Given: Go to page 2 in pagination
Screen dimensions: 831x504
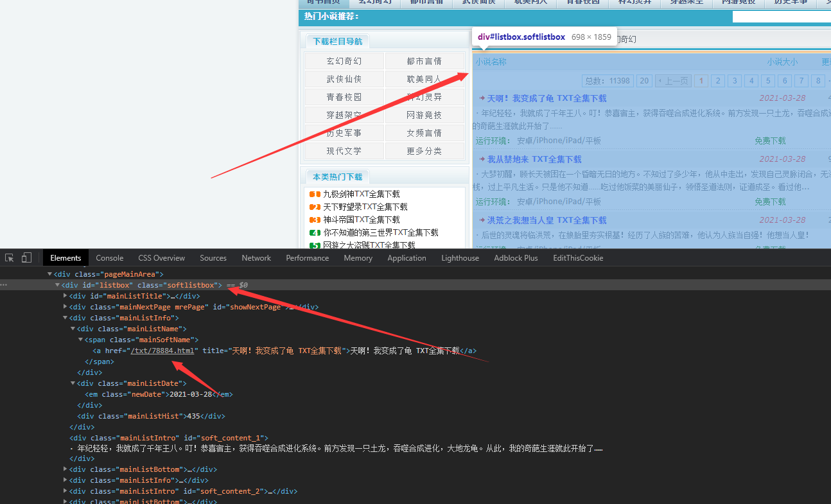Looking at the screenshot, I should (x=718, y=81).
